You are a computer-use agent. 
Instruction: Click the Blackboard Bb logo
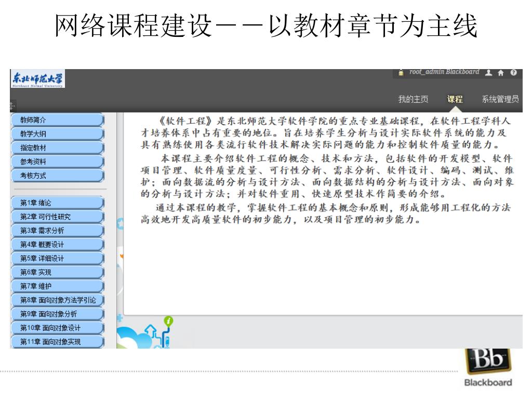pos(488,367)
